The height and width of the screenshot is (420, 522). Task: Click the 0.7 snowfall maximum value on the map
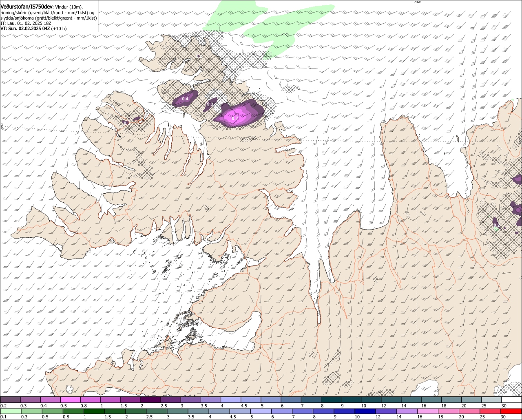pos(235,118)
